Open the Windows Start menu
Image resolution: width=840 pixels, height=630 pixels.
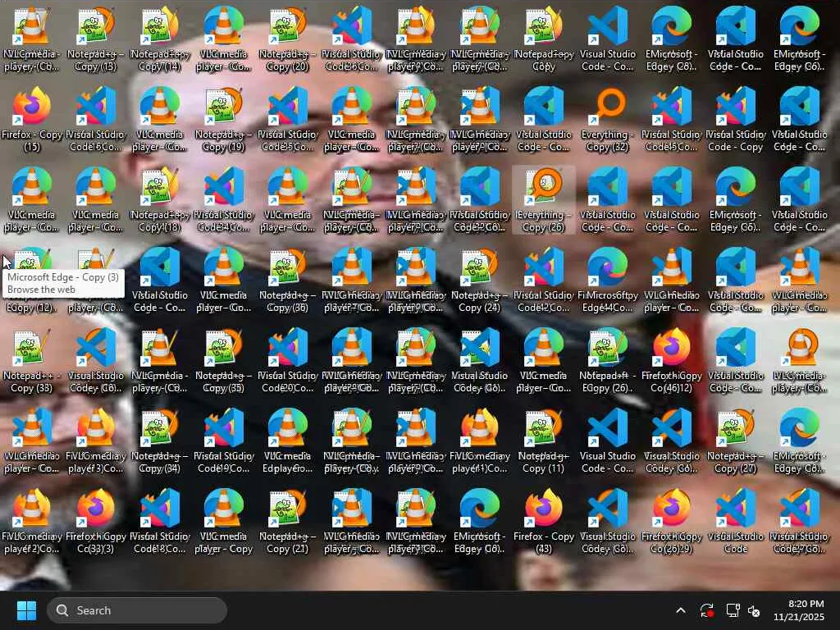(26, 610)
